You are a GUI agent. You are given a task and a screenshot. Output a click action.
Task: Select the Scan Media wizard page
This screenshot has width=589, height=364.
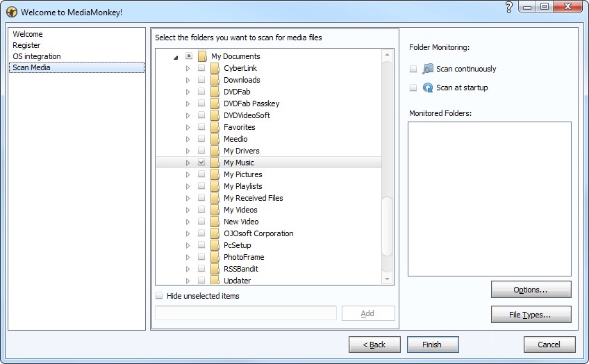point(76,67)
